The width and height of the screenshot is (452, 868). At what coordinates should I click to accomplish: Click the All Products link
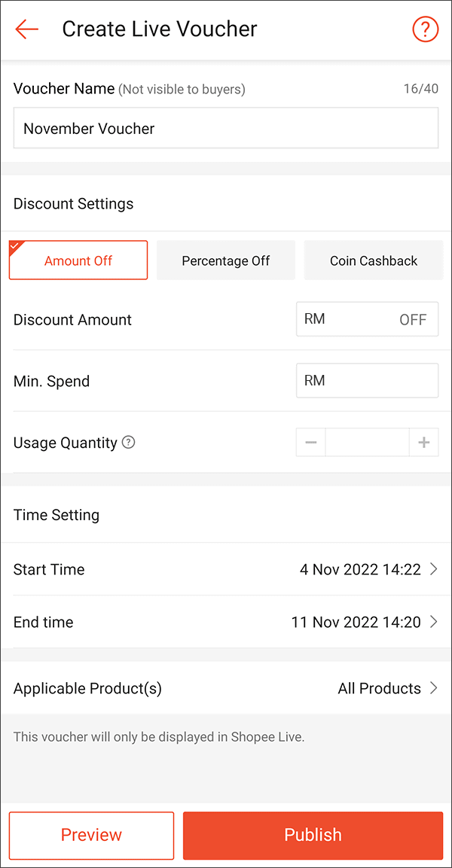pos(379,688)
